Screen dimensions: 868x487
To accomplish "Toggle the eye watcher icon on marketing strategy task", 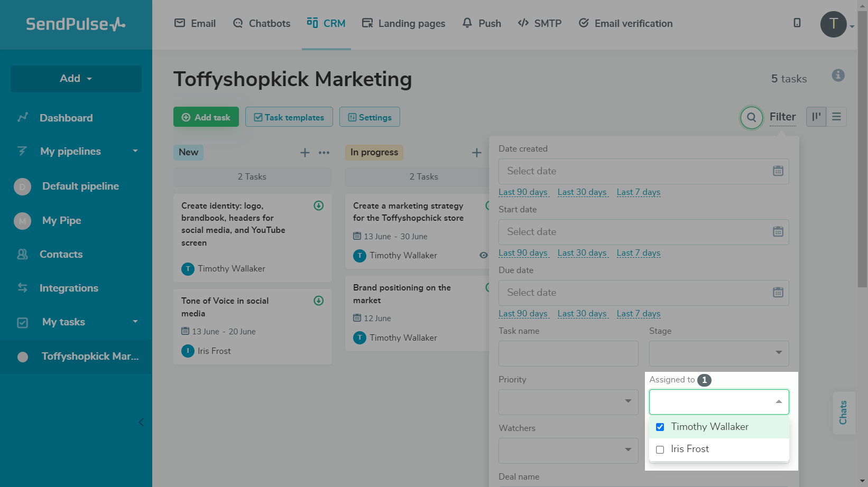I will (x=483, y=255).
